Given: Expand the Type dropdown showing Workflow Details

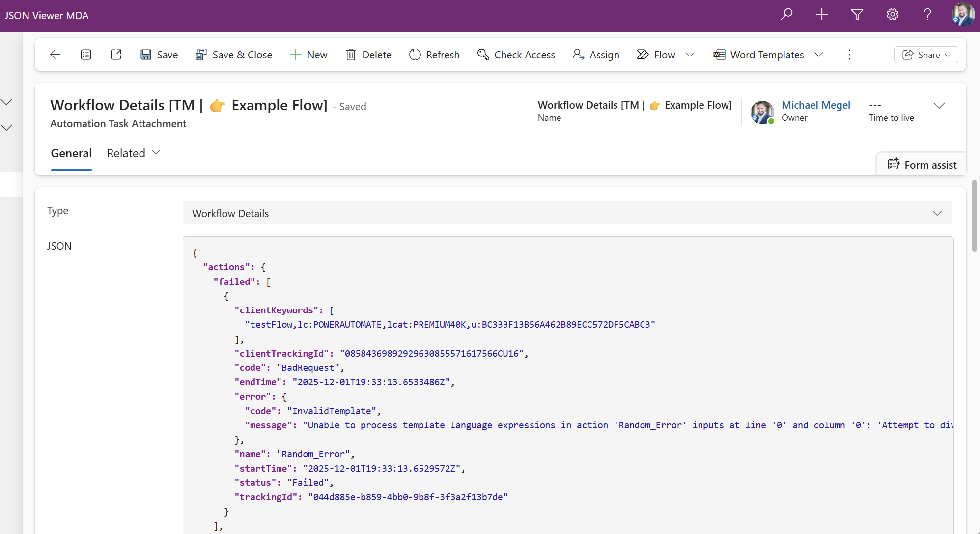Looking at the screenshot, I should click(937, 213).
